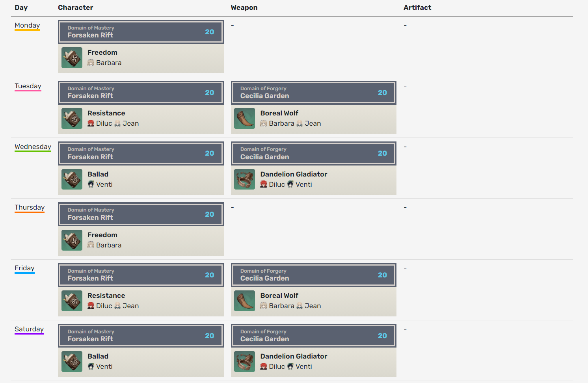Click the Artifact column header

tap(417, 7)
